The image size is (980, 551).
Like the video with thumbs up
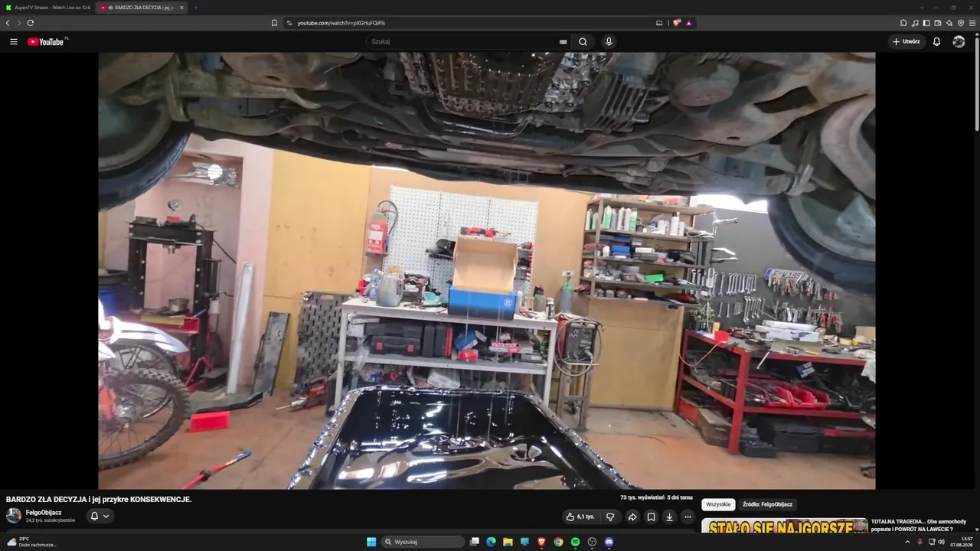point(580,517)
